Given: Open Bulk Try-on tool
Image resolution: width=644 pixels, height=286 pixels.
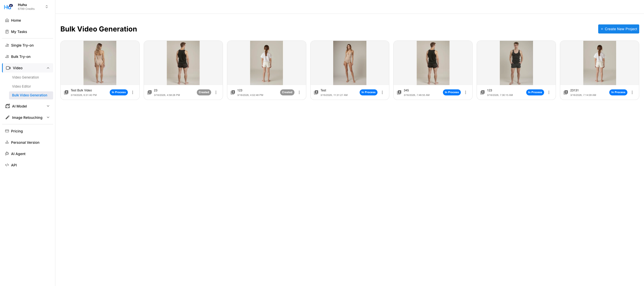Looking at the screenshot, I should pyautogui.click(x=27, y=57).
